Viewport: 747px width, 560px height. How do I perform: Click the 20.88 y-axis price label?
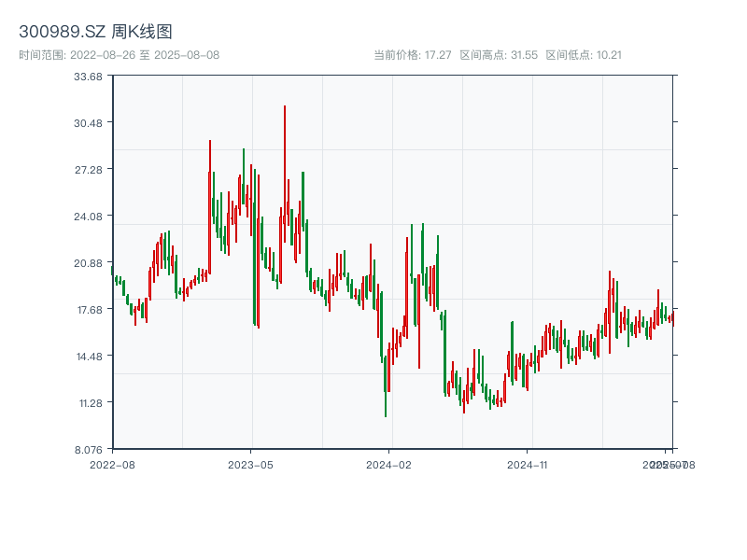click(x=88, y=263)
